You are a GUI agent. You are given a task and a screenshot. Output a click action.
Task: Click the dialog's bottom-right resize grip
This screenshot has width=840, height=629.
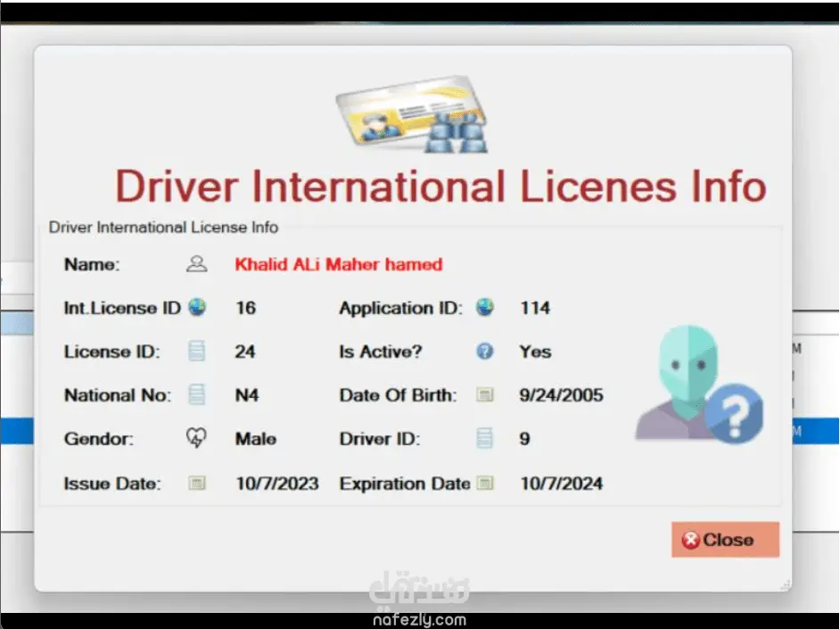[x=785, y=584]
